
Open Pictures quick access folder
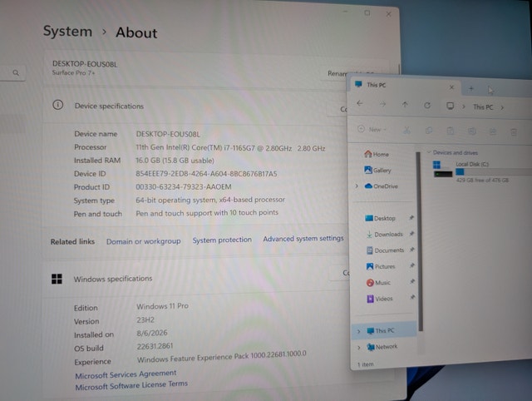[x=381, y=266]
